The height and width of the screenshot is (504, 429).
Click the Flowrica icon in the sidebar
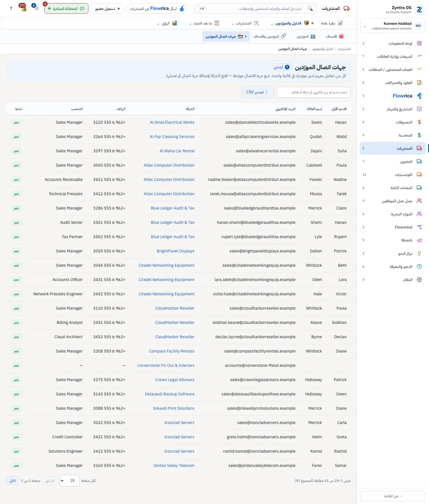click(419, 96)
